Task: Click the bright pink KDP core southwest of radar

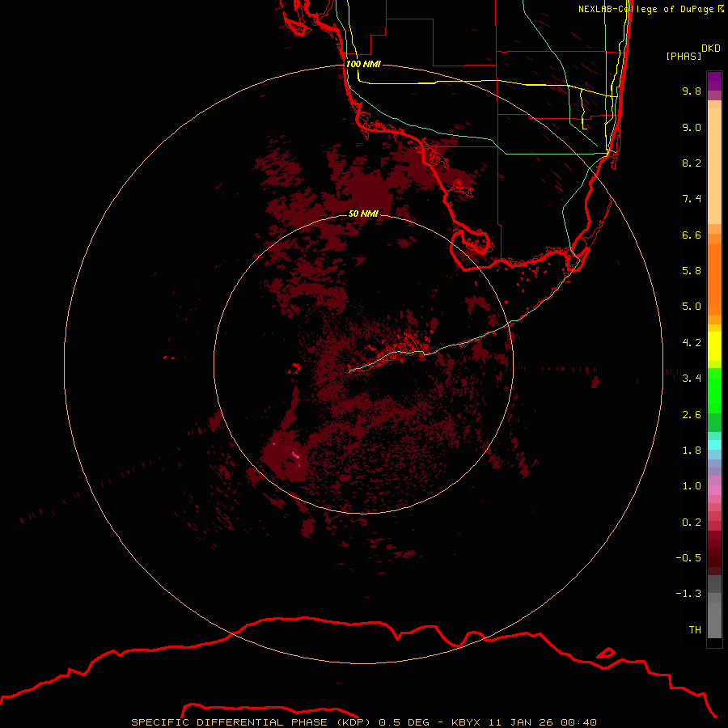Action: coord(296,455)
